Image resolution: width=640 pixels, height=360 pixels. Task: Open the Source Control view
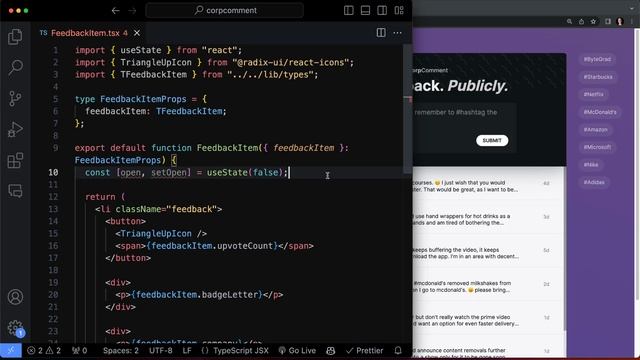pyautogui.click(x=15, y=98)
